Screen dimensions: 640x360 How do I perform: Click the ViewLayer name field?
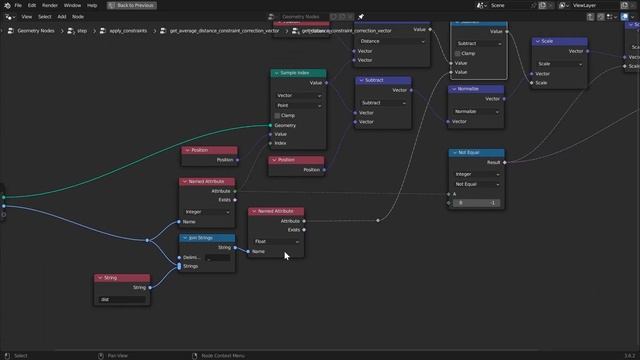pos(594,5)
